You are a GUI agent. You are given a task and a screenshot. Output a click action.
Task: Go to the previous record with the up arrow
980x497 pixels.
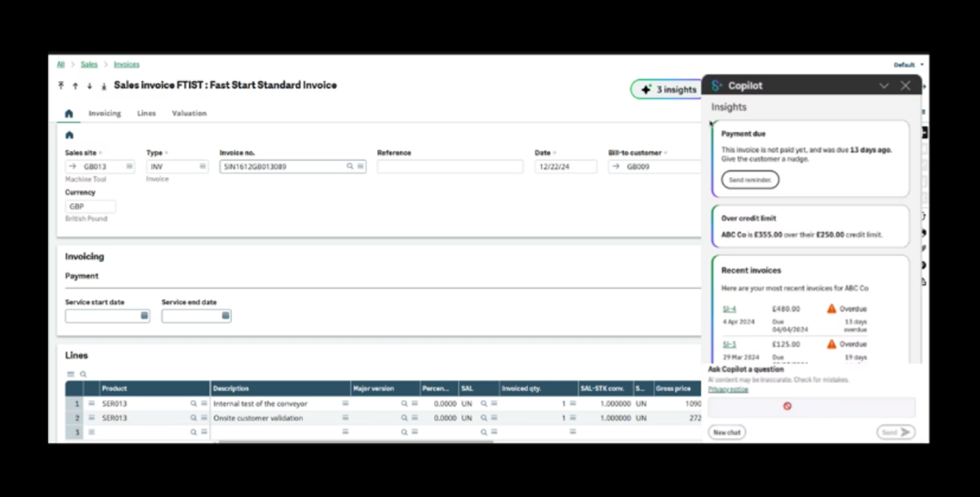[x=75, y=85]
